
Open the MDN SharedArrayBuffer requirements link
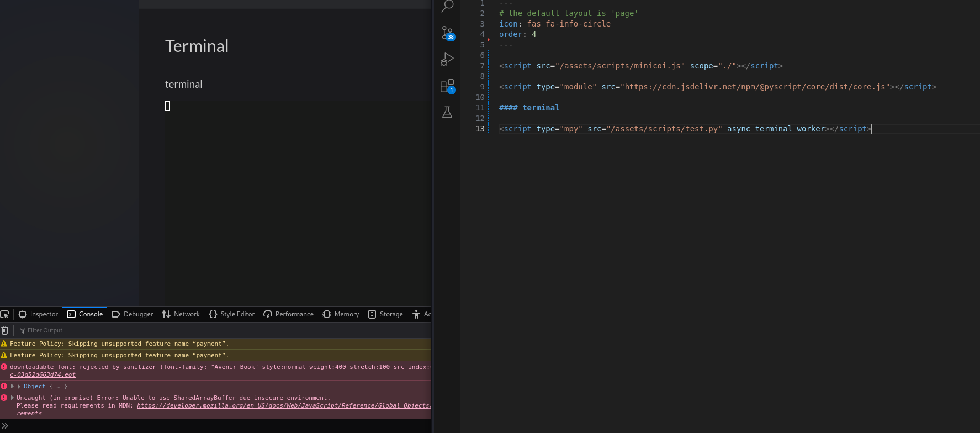point(283,406)
